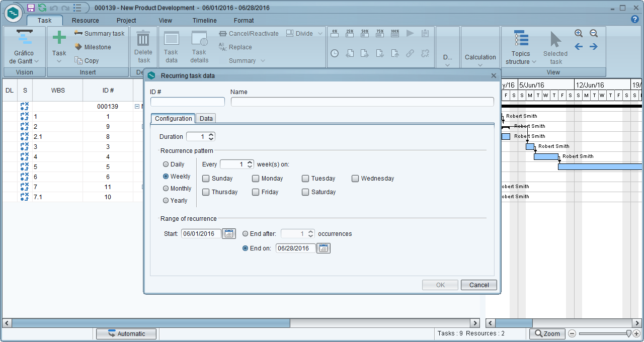Click the Delete task trash icon
The width and height of the screenshot is (644, 342).
(x=143, y=38)
